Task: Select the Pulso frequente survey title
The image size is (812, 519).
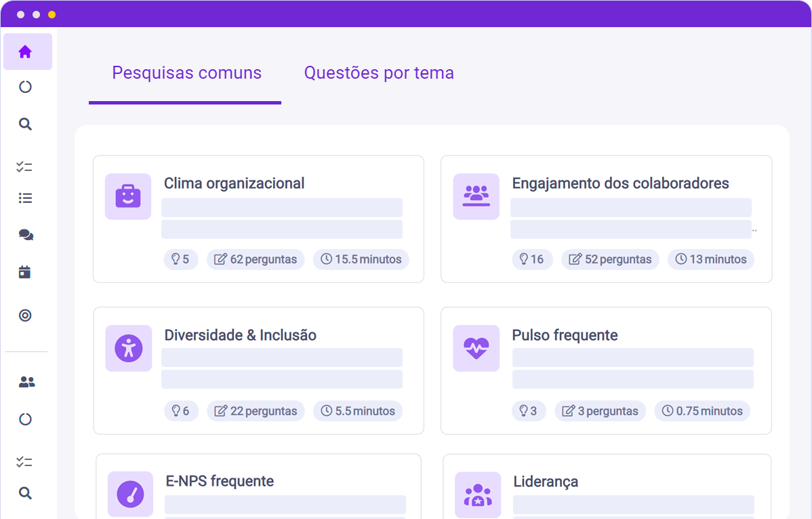Action: (565, 335)
